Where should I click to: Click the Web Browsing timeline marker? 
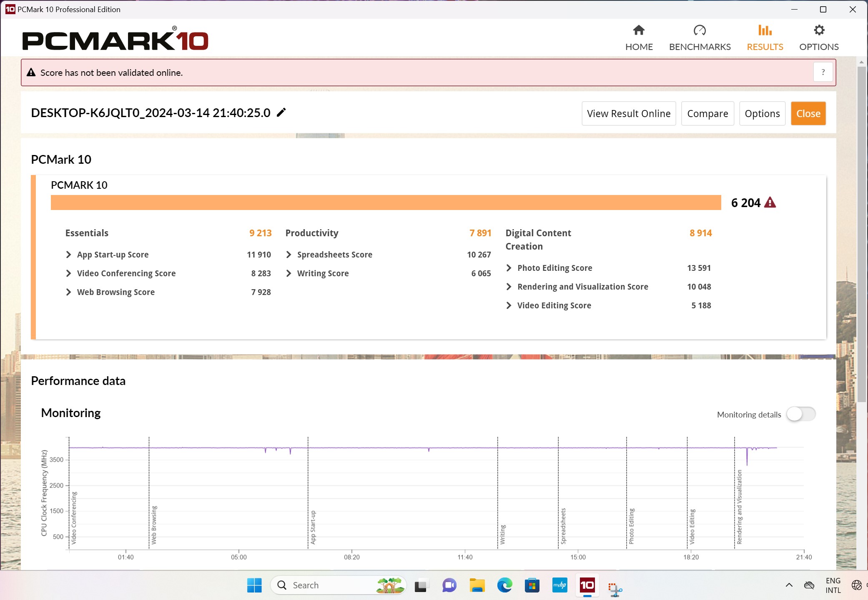tap(153, 525)
